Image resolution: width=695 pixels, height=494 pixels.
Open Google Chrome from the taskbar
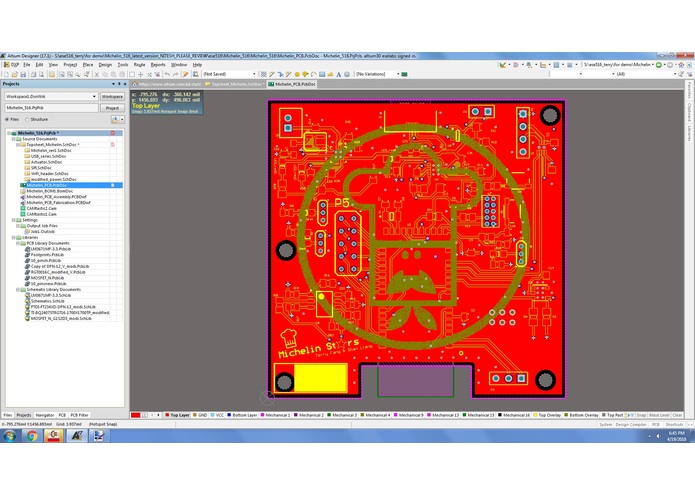tap(31, 436)
